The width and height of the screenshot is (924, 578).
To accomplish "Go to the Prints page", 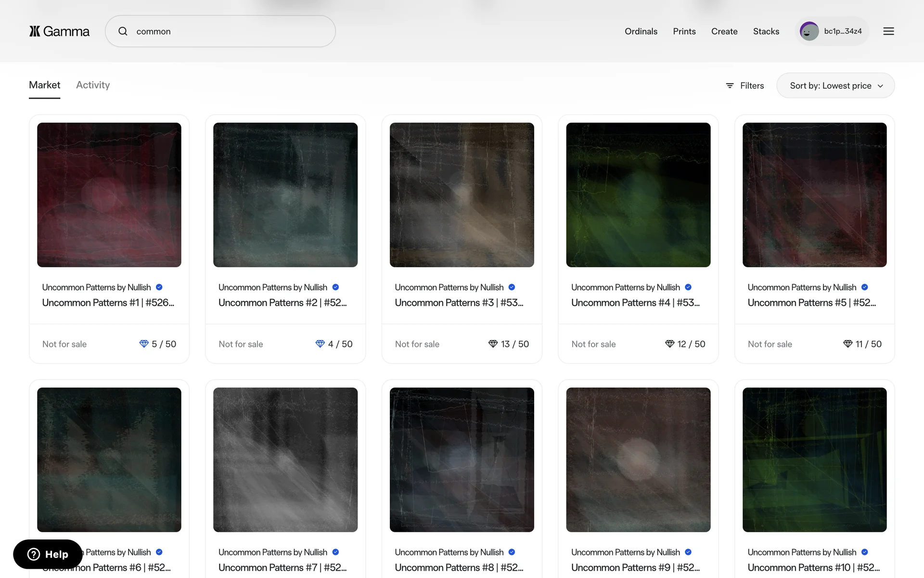I will point(684,31).
